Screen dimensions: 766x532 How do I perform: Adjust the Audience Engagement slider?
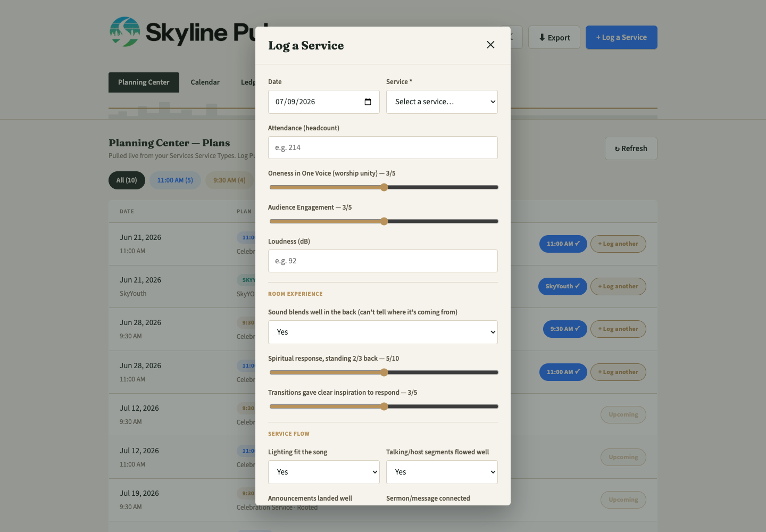click(x=383, y=221)
